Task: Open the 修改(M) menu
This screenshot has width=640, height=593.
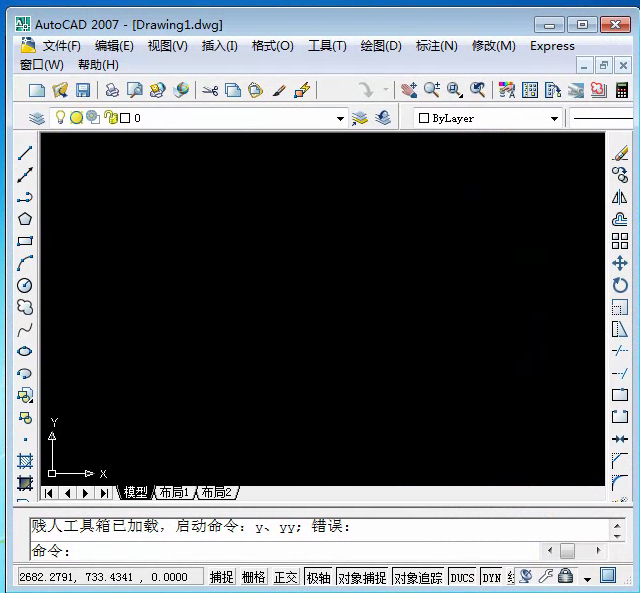Action: coord(493,46)
